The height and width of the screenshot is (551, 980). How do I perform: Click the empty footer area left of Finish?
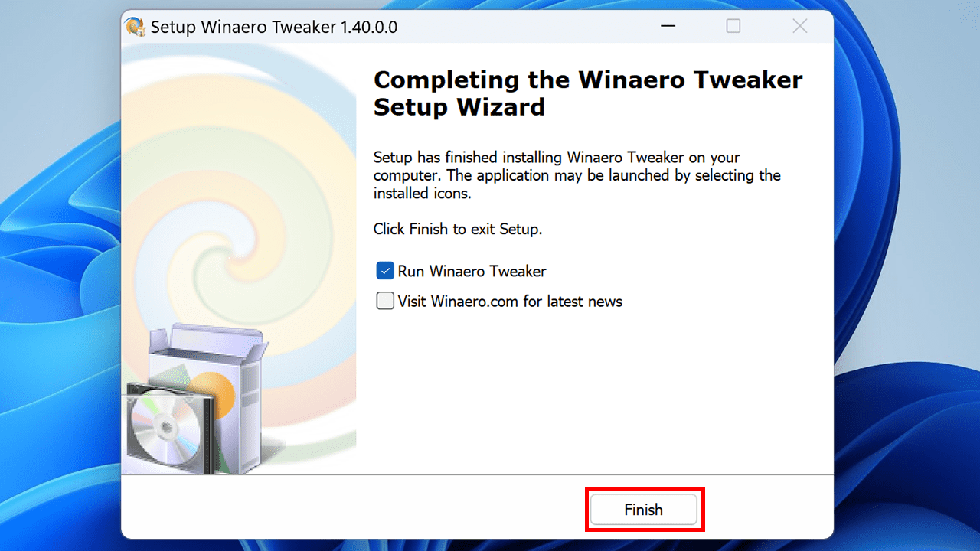coord(352,509)
